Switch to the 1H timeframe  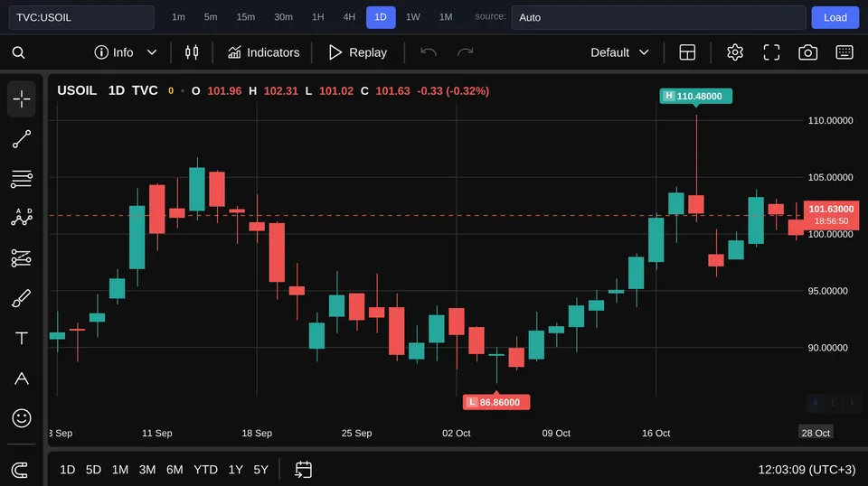317,17
